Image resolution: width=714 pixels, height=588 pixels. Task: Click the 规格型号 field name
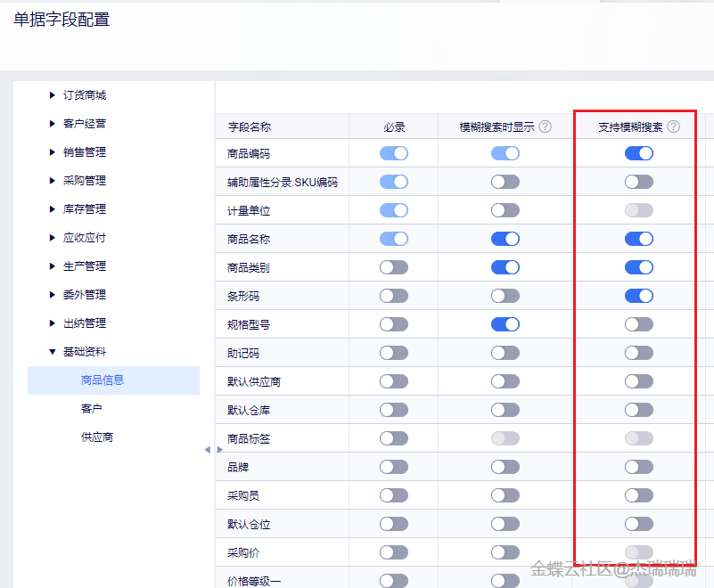point(249,325)
